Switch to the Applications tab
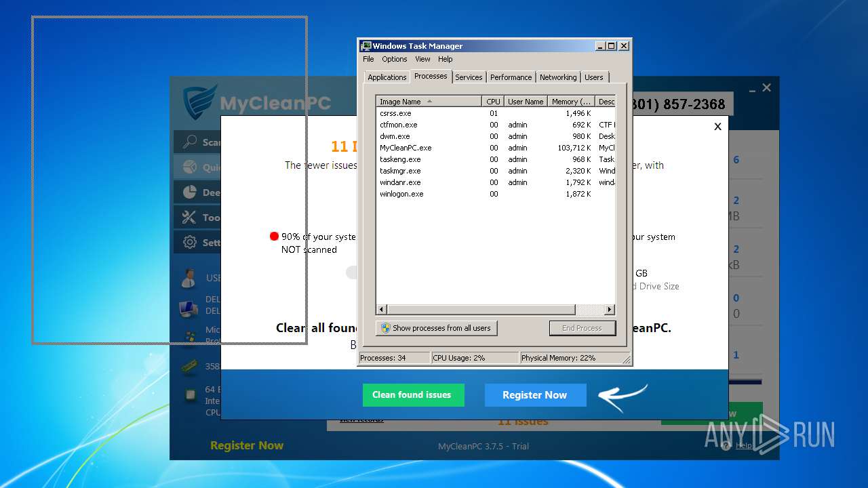868x488 pixels. click(387, 77)
